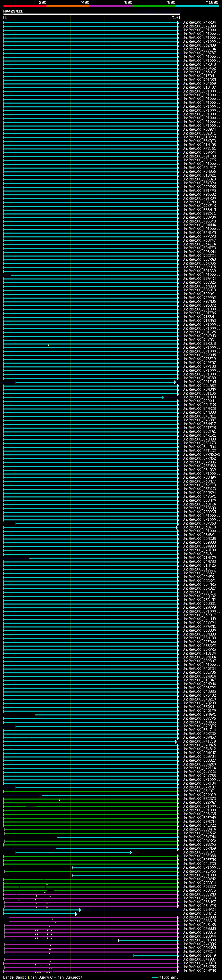Screen dimensions: 222x980
Task: Select the UniRef100_A8BUY7 label
Action: click(199, 902)
